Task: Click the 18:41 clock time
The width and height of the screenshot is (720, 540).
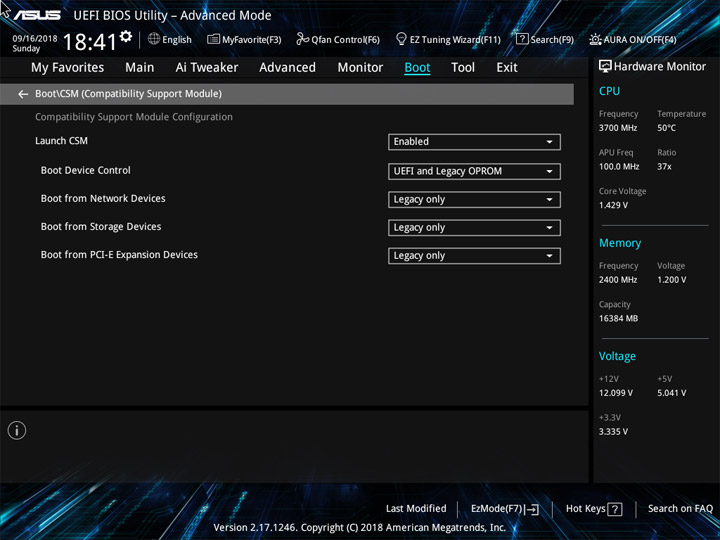Action: point(90,42)
